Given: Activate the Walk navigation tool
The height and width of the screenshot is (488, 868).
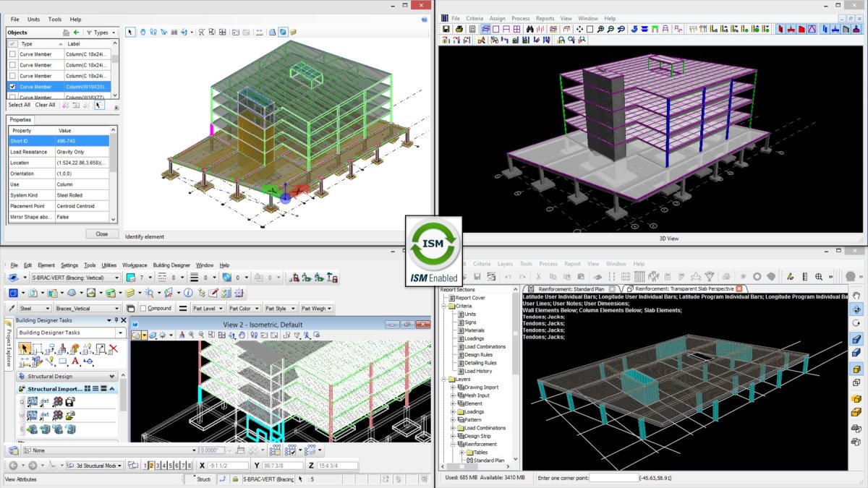Looking at the screenshot, I should (153, 33).
